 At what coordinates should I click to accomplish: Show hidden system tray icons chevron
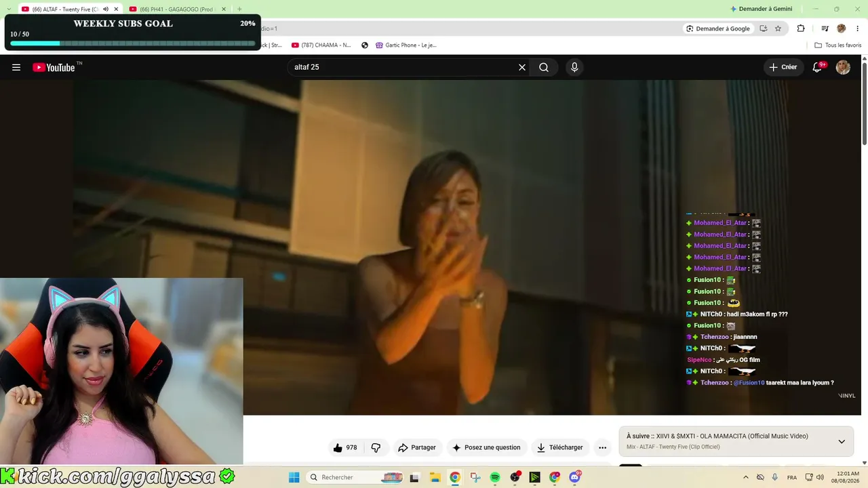(x=746, y=477)
